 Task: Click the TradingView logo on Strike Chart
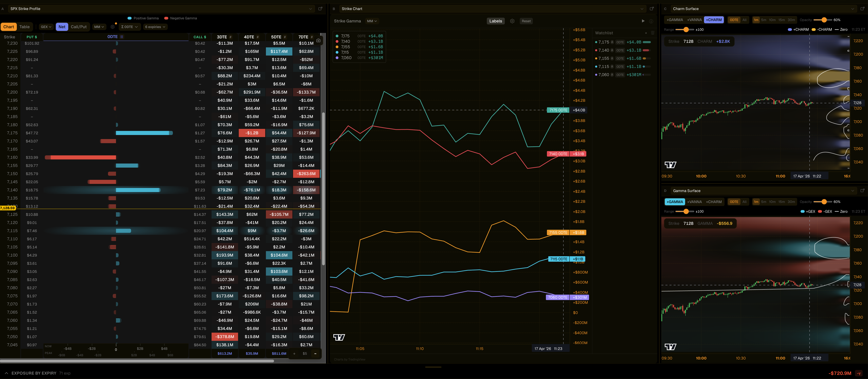pos(339,337)
